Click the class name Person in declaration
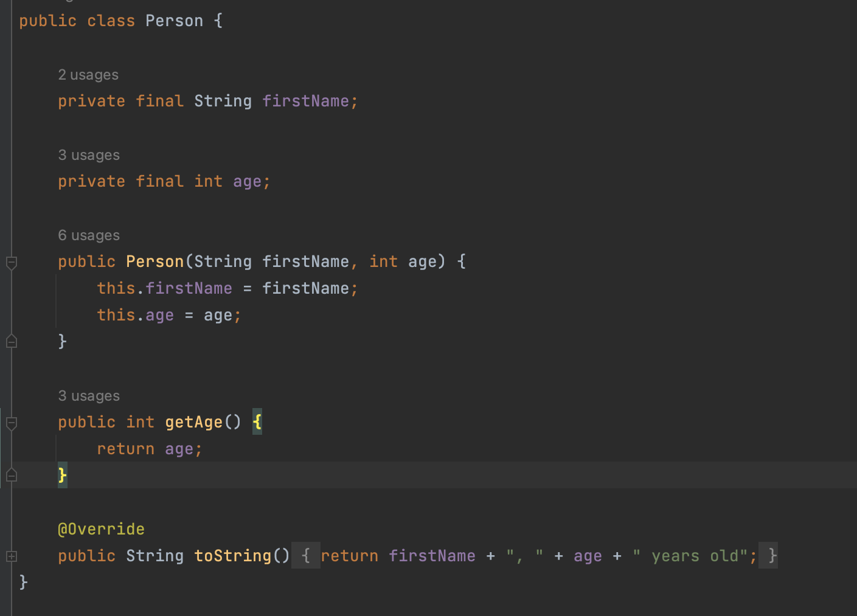Viewport: 857px width, 616px height. (x=175, y=21)
